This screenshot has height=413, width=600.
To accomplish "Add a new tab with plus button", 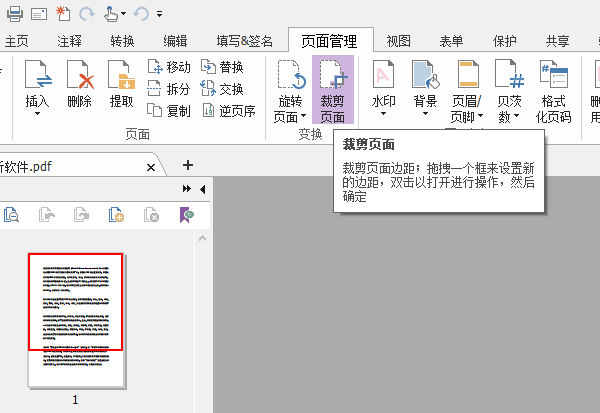I will click(x=188, y=165).
